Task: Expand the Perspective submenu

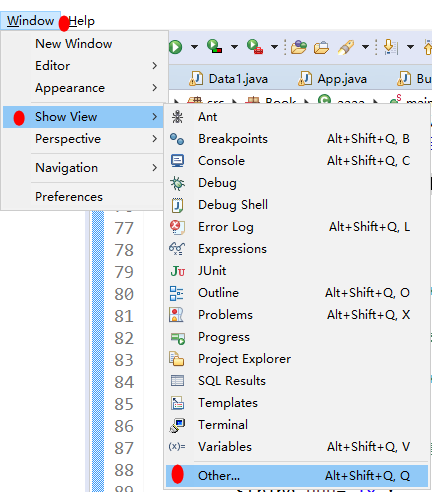Action: (83, 139)
